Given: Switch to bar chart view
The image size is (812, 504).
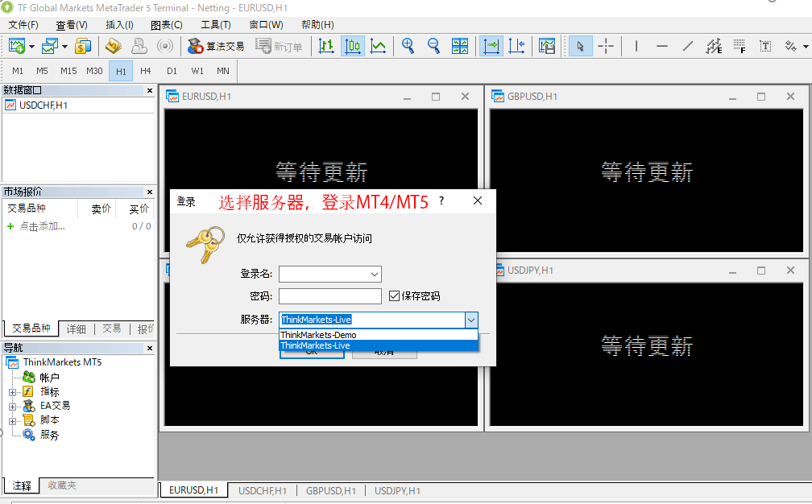Looking at the screenshot, I should pyautogui.click(x=325, y=46).
